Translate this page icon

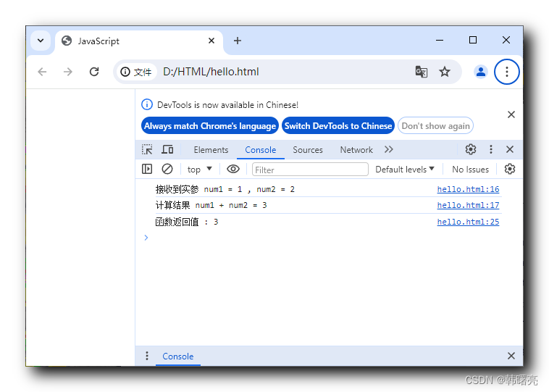click(422, 72)
